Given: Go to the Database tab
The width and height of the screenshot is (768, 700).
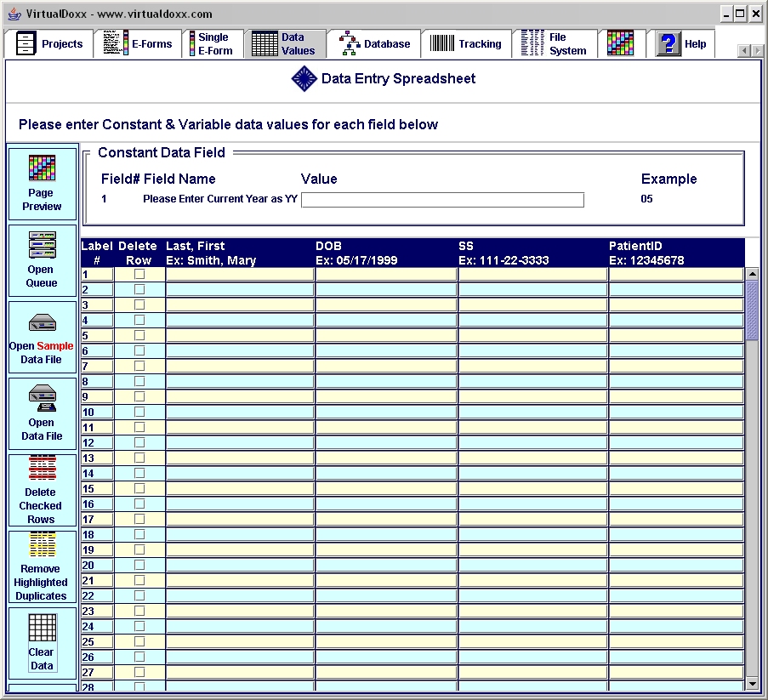Looking at the screenshot, I should 374,44.
